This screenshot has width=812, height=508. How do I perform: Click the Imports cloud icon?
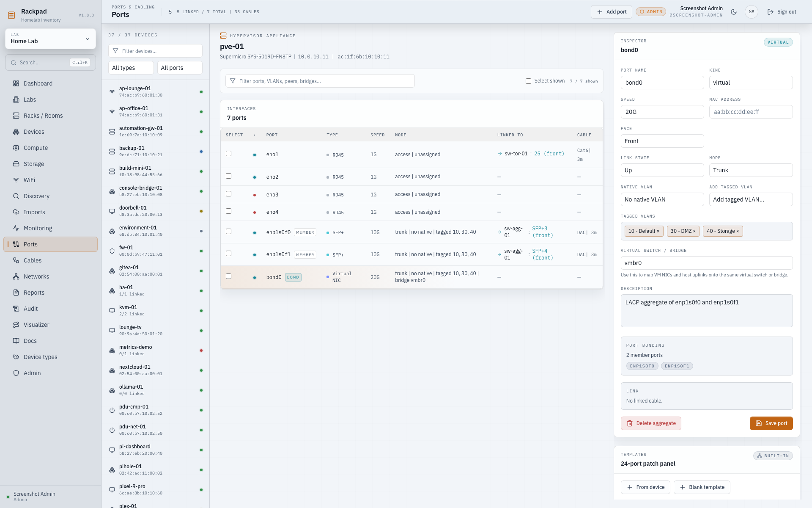(16, 212)
